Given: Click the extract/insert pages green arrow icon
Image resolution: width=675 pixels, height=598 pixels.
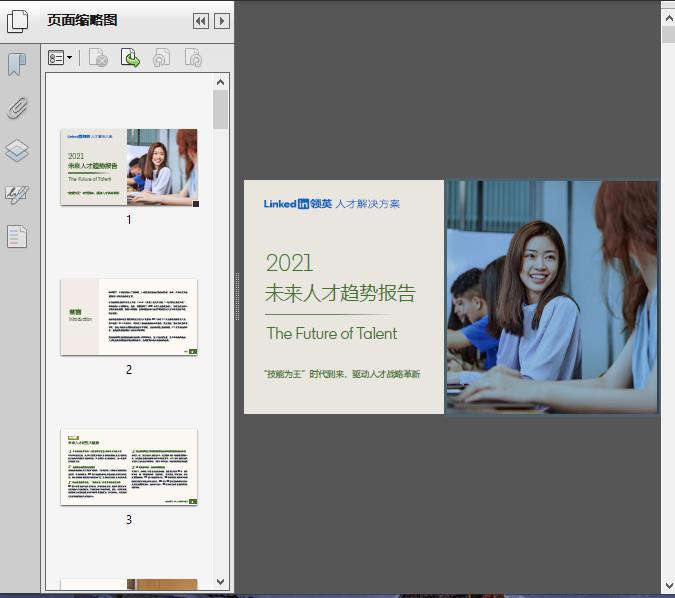Looking at the screenshot, I should pyautogui.click(x=130, y=58).
